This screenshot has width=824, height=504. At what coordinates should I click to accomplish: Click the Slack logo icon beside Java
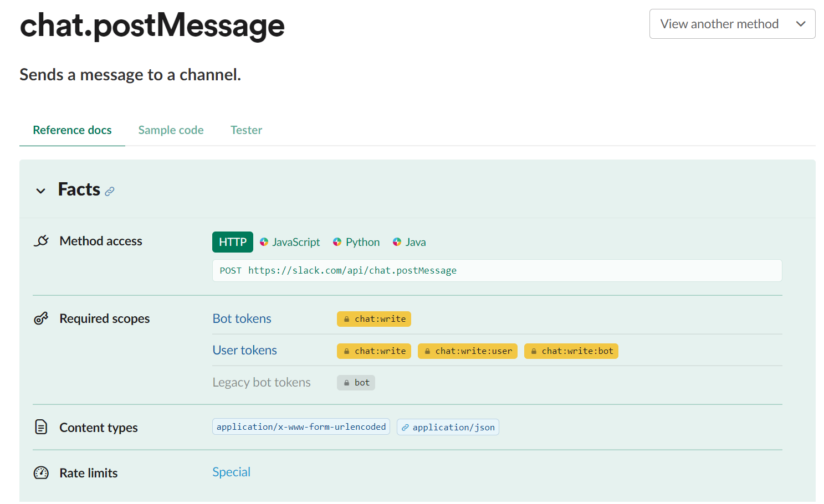397,242
